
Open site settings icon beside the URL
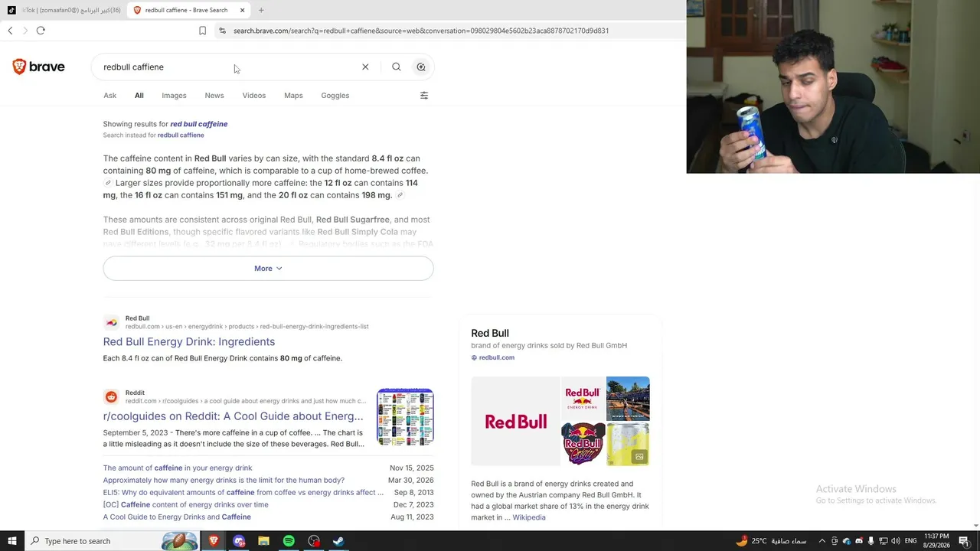coord(222,31)
